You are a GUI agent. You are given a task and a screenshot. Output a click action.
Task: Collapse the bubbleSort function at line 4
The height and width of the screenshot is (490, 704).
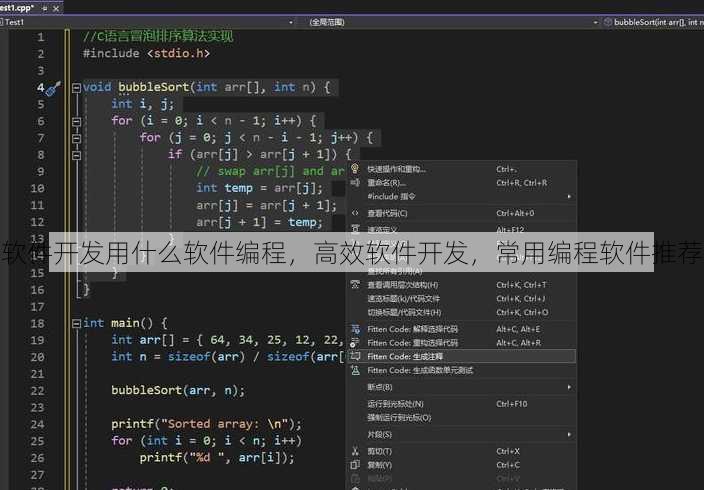coord(76,88)
